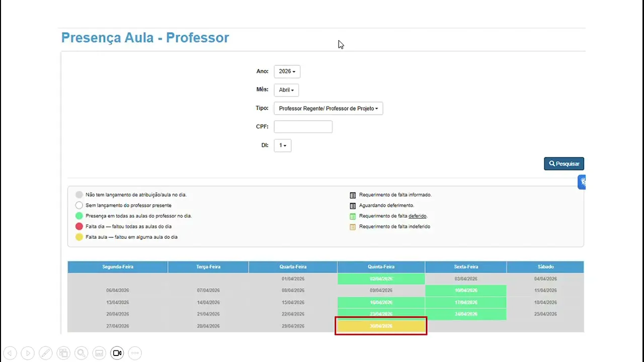
Task: Click the white legend circle 'Sem lançamento'
Action: 79,205
